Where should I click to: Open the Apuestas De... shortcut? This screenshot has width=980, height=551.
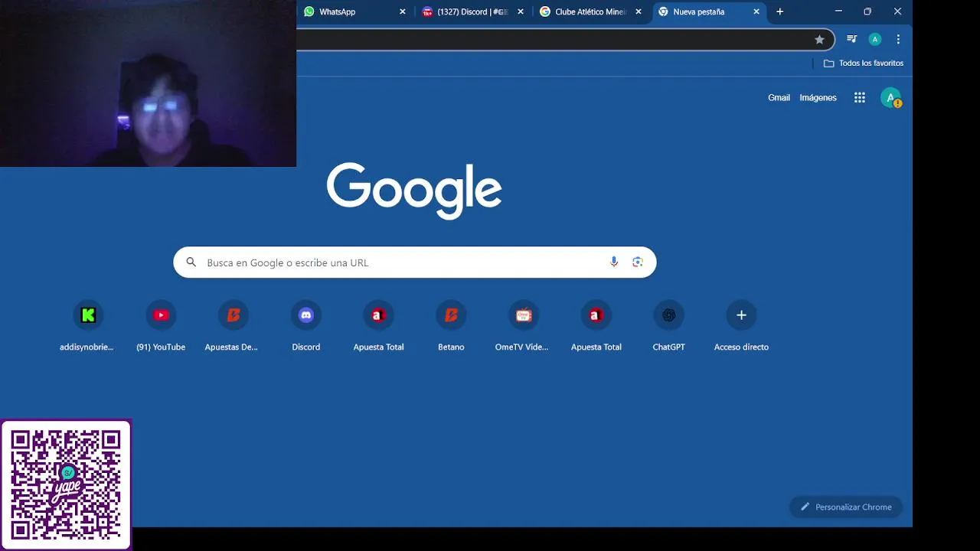[233, 325]
